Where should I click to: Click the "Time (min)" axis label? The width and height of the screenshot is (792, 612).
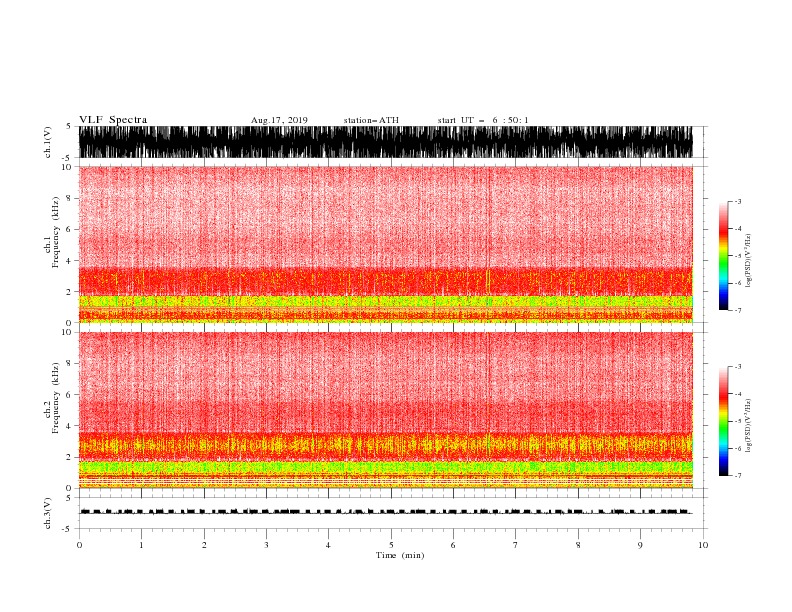400,555
